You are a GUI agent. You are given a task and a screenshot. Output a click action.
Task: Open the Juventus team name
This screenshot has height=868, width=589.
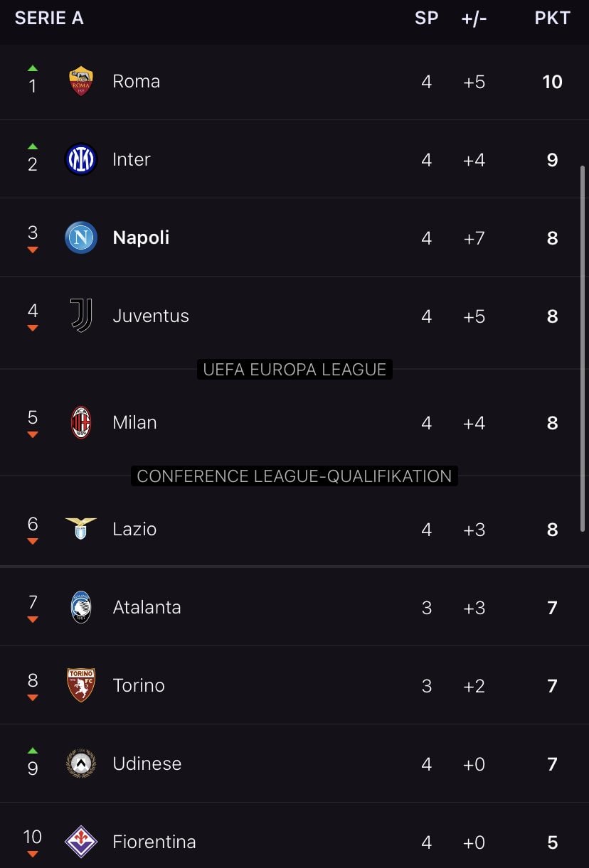pyautogui.click(x=151, y=316)
